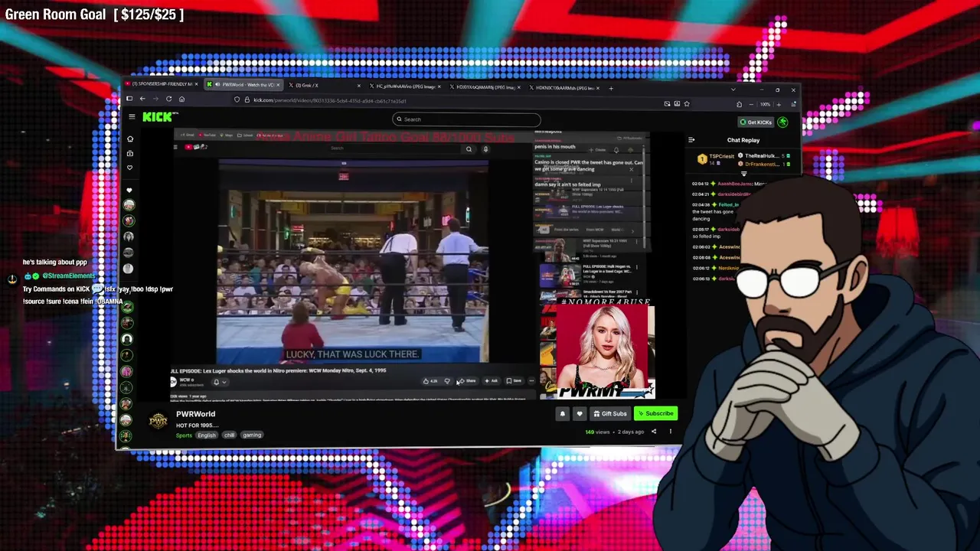Image resolution: width=980 pixels, height=551 pixels.
Task: Click the dislike thumbs-down on embedded video
Action: (447, 380)
